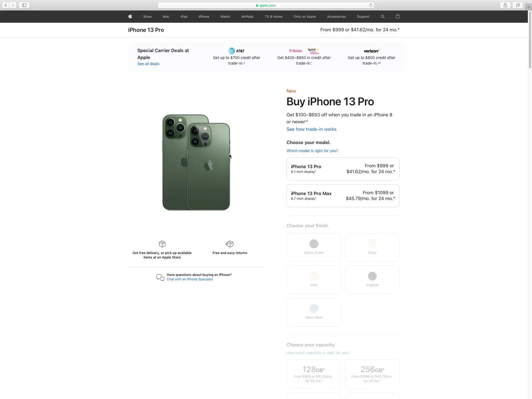Image resolution: width=532 pixels, height=399 pixels.
Task: Click the See all deals link
Action: (148, 64)
